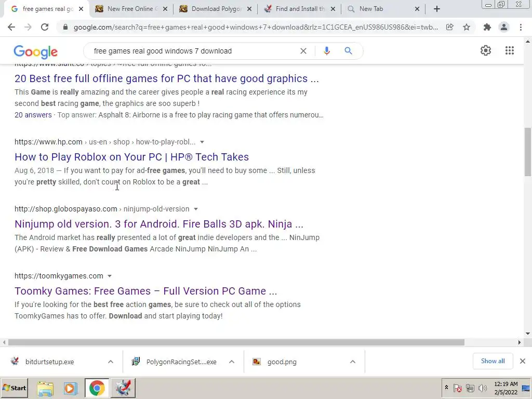Select the address bar URL

click(x=256, y=27)
